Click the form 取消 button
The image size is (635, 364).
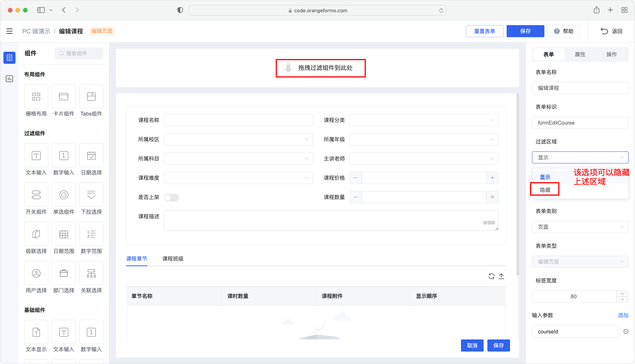tap(472, 346)
